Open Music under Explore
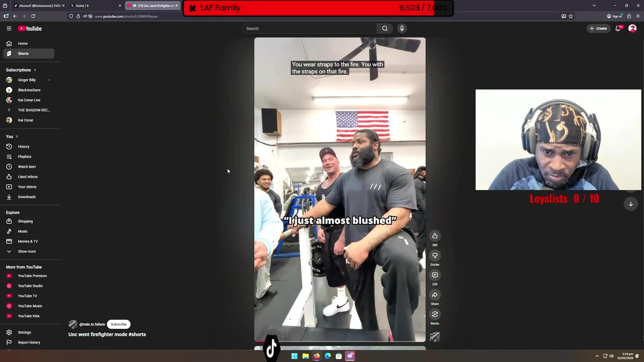The width and height of the screenshot is (644, 362). (28, 231)
